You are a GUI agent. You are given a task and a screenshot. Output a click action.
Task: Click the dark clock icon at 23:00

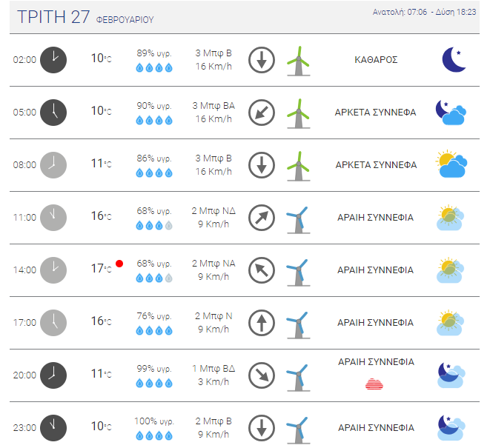[x=53, y=428]
